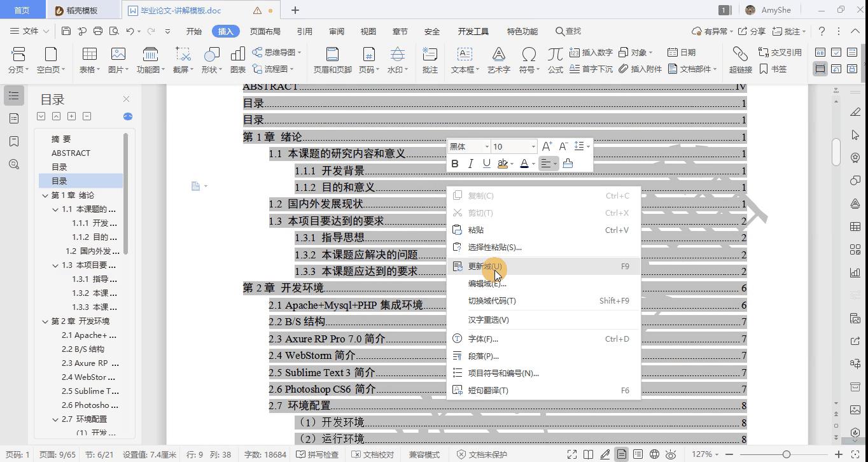Image resolution: width=868 pixels, height=462 pixels.
Task: Open the 水印 watermark tool
Action: (x=398, y=56)
